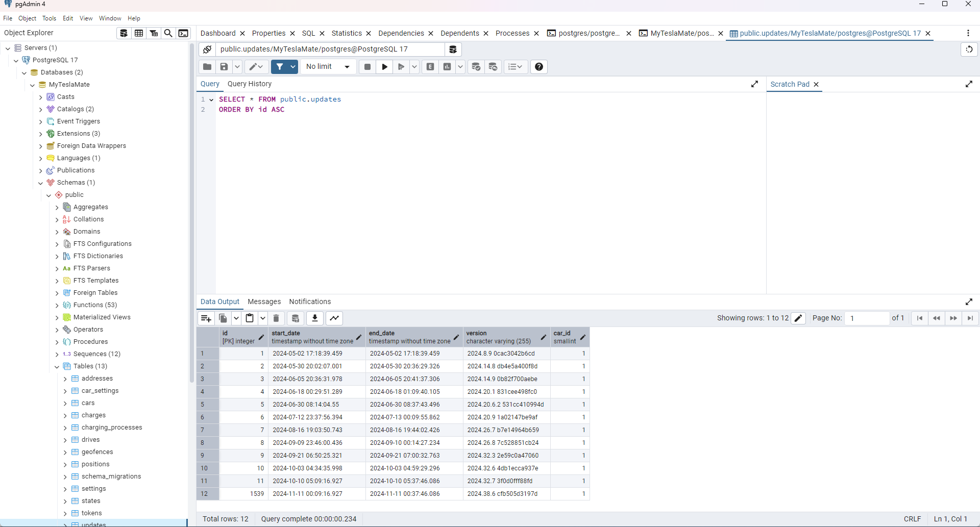Paste rows from clipboard
980x527 pixels.
click(x=250, y=318)
